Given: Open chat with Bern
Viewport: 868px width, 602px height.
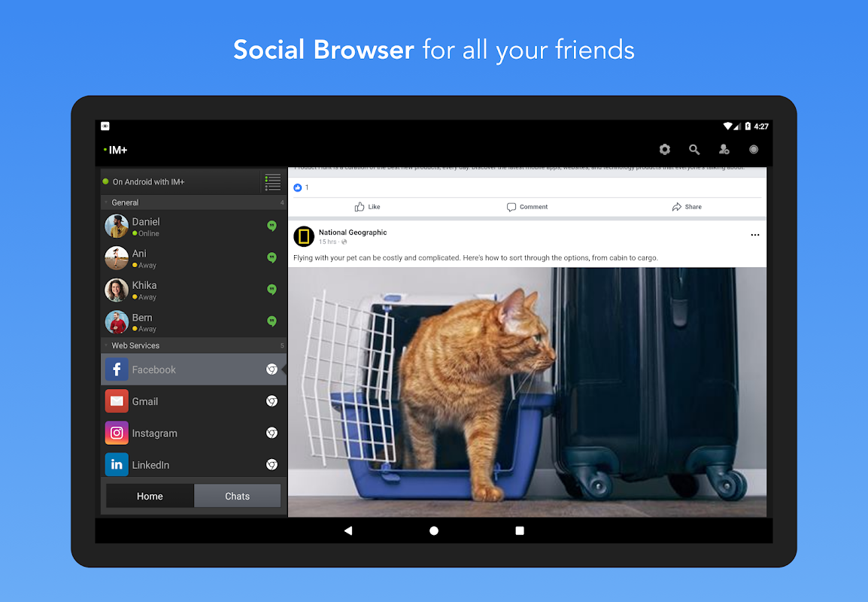Looking at the screenshot, I should (x=194, y=322).
